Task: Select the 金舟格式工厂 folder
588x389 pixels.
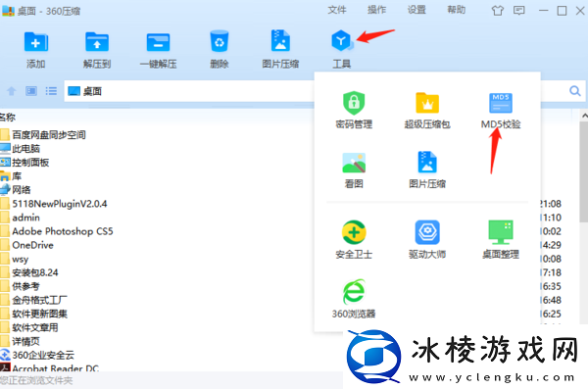Action: tap(34, 300)
